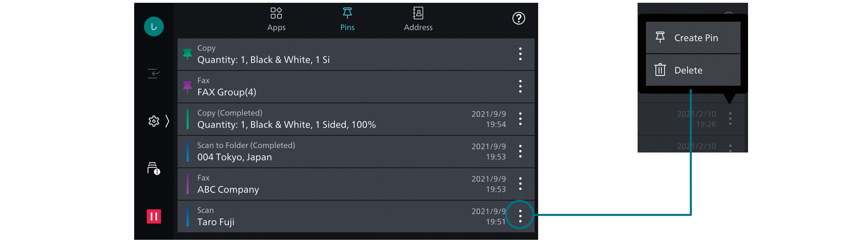Expand the settings side arrow chevron
This screenshot has height=241, width=868.
(x=167, y=121)
